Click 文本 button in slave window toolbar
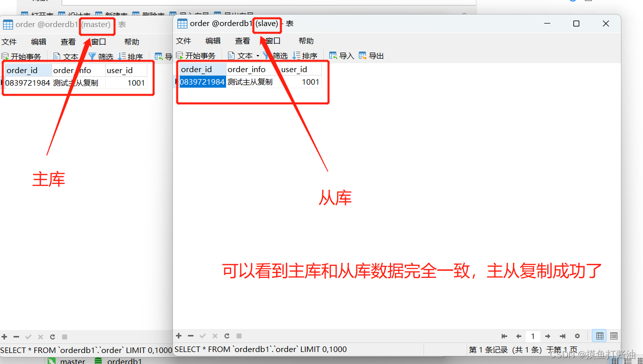 click(x=241, y=56)
